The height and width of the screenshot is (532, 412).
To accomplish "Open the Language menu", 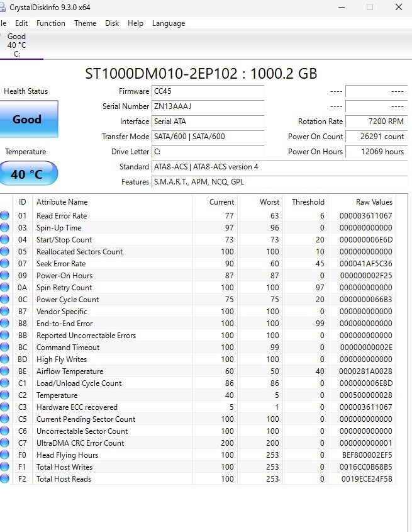I will pos(169,23).
